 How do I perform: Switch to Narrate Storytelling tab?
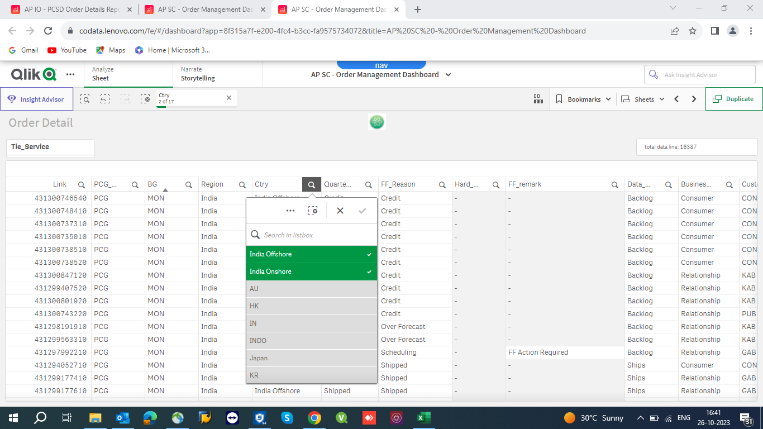tap(199, 74)
